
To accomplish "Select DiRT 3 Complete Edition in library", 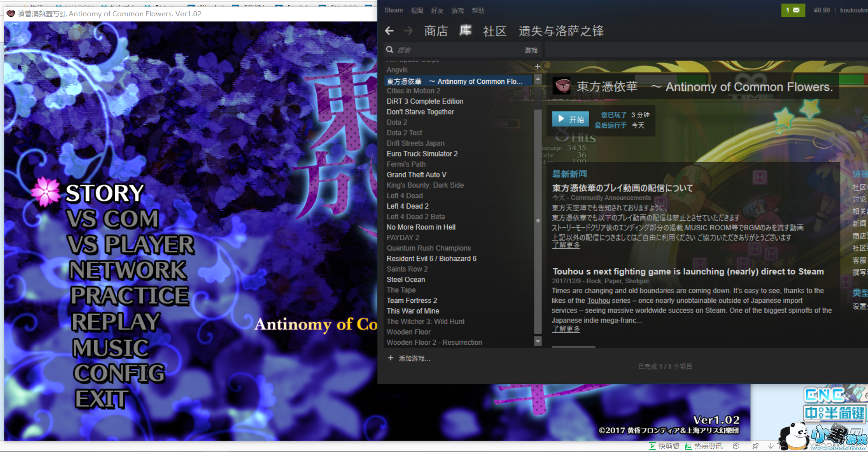I will click(425, 101).
